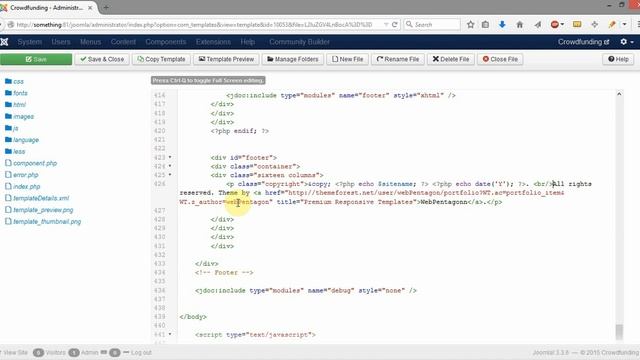Collapse code fold at line 425
This screenshot has width=640, height=360.
170,175
